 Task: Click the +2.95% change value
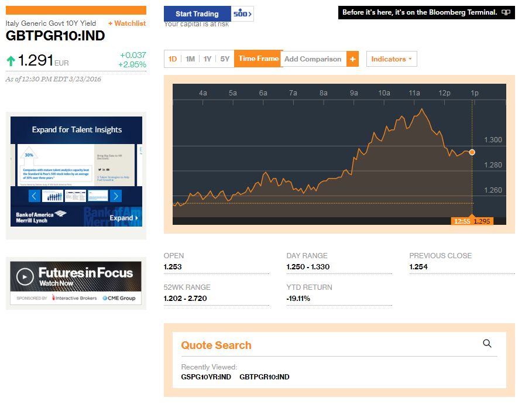click(x=132, y=64)
